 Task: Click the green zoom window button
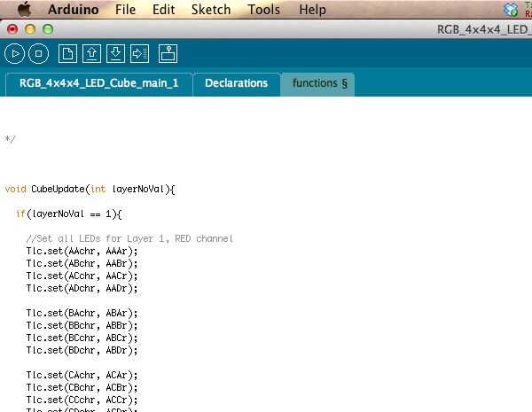(48, 29)
